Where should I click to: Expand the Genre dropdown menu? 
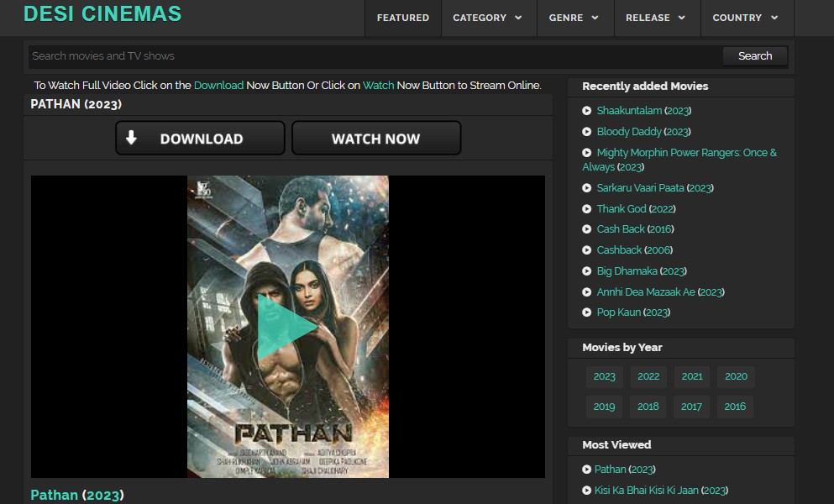[574, 18]
